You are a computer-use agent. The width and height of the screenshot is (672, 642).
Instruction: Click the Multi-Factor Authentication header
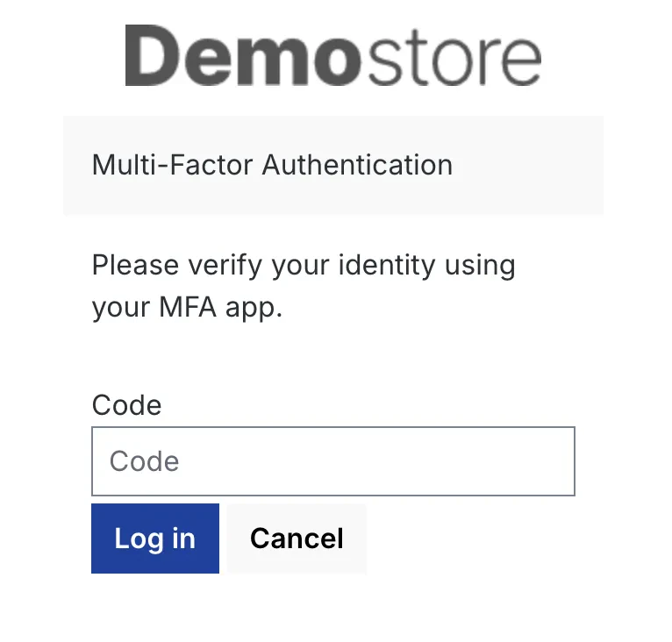tap(272, 165)
